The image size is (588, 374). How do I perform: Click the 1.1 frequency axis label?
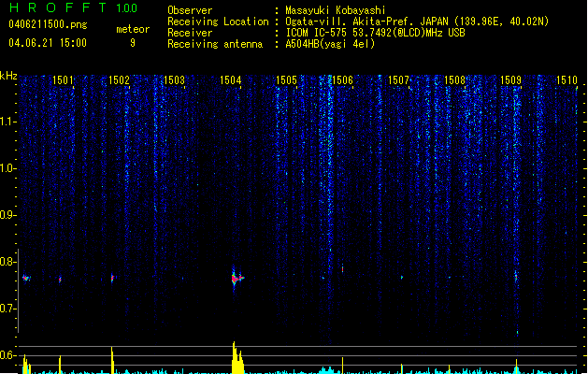tap(8, 122)
